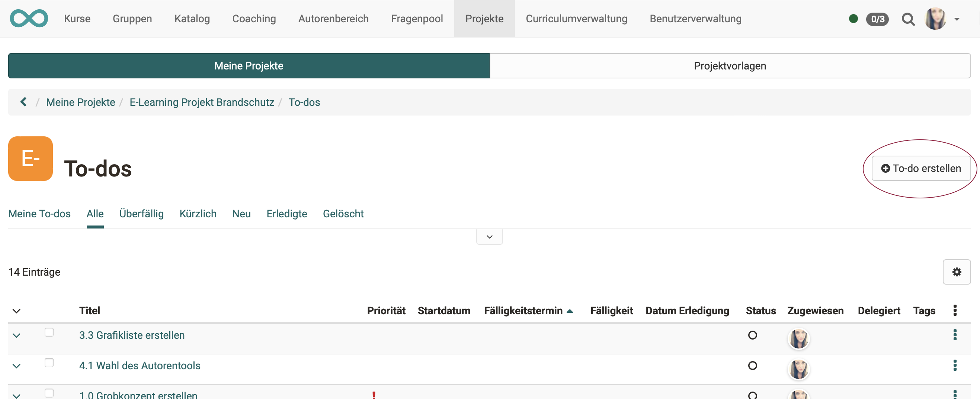The image size is (980, 399).
Task: Open the Fragenpool menu
Action: pos(417,18)
